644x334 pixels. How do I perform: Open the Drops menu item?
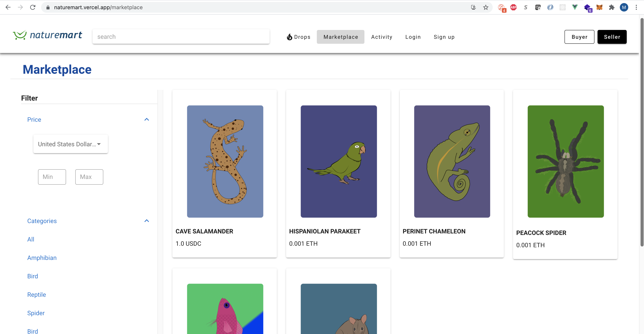[299, 37]
